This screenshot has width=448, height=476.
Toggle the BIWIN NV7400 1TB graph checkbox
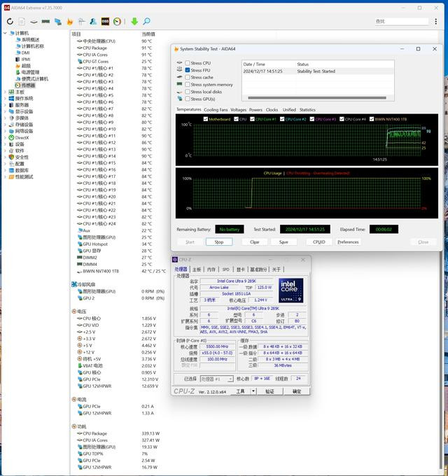click(x=372, y=119)
